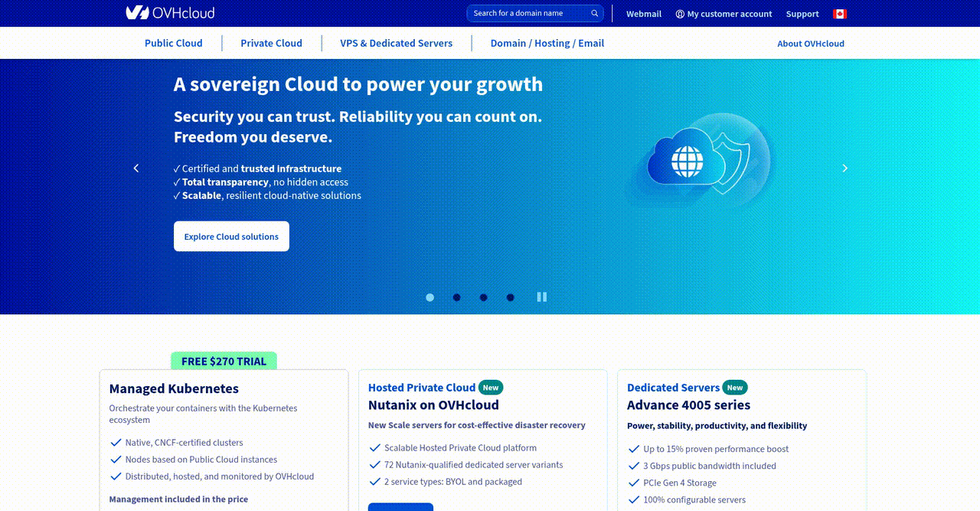Click the search magnifier icon
Image resolution: width=980 pixels, height=511 pixels.
(595, 13)
